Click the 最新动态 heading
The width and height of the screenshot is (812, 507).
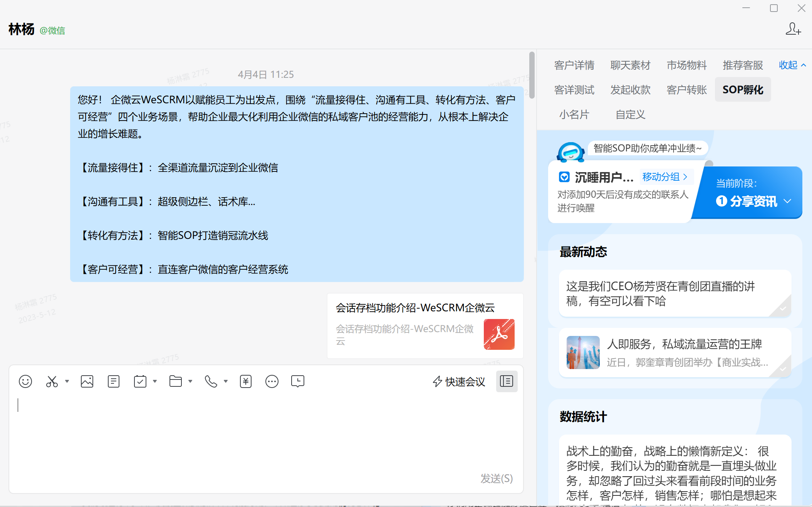[x=583, y=252]
